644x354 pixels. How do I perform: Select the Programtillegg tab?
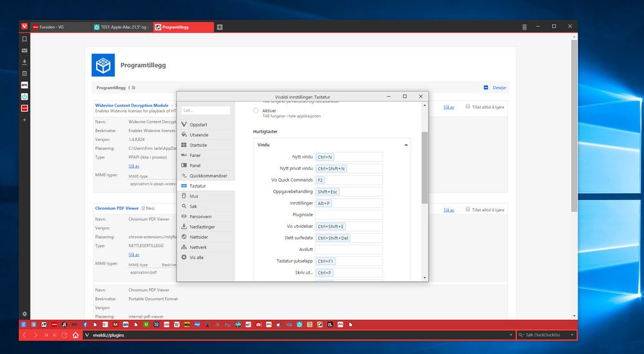tap(183, 27)
